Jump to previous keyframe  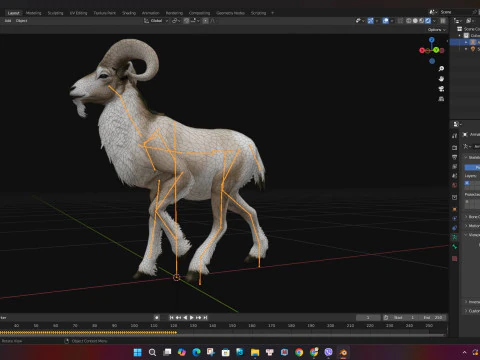(x=178, y=318)
